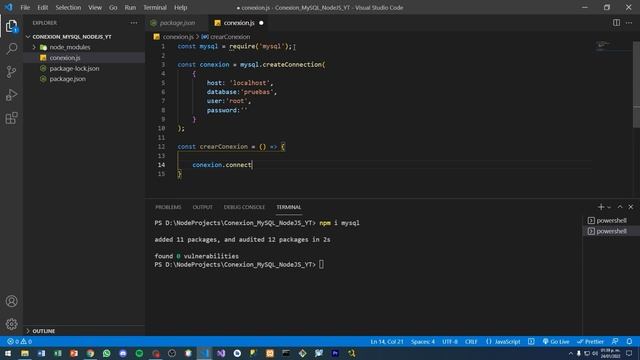
Task: Open the Search view in the activity bar
Action: (11, 49)
